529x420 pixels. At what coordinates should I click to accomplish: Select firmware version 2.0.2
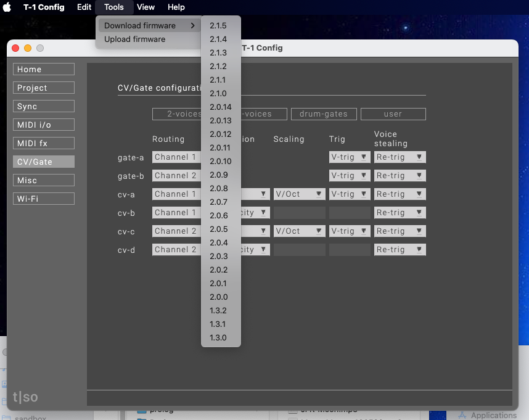pyautogui.click(x=221, y=270)
